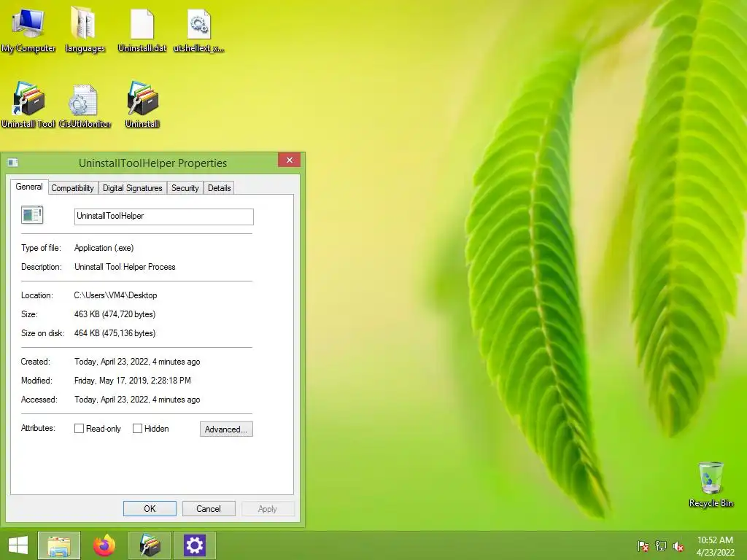Click the location text C:\Users\VM4\Desktop

coord(115,295)
